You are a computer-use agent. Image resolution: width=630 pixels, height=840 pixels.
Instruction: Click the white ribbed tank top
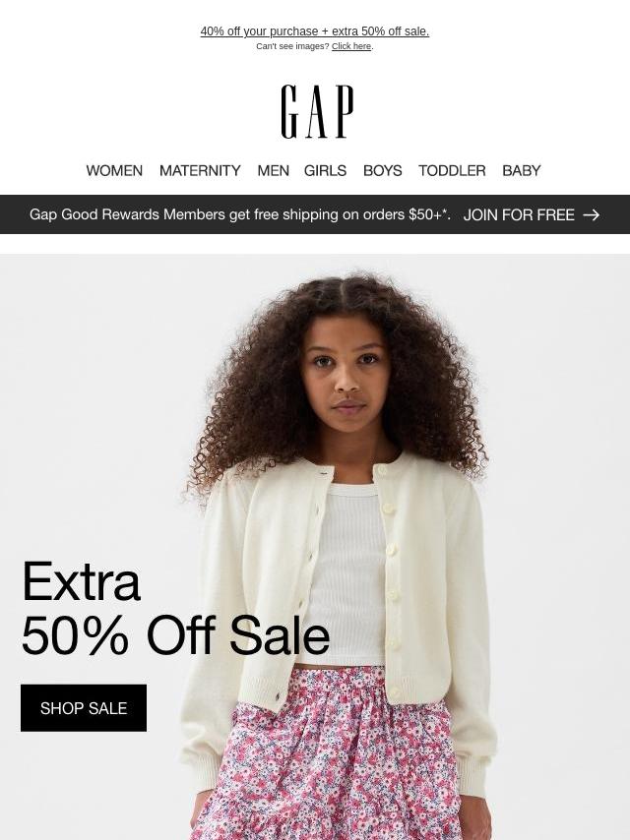(348, 573)
